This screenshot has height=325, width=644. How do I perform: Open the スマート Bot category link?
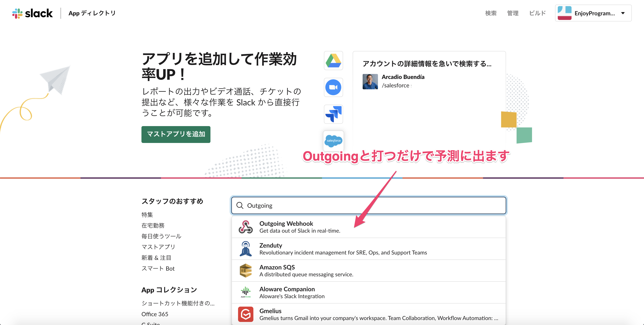(158, 268)
